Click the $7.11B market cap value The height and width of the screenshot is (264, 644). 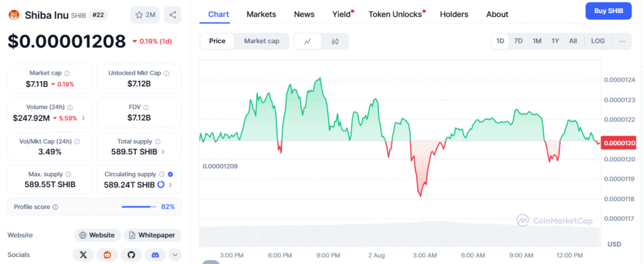37,84
